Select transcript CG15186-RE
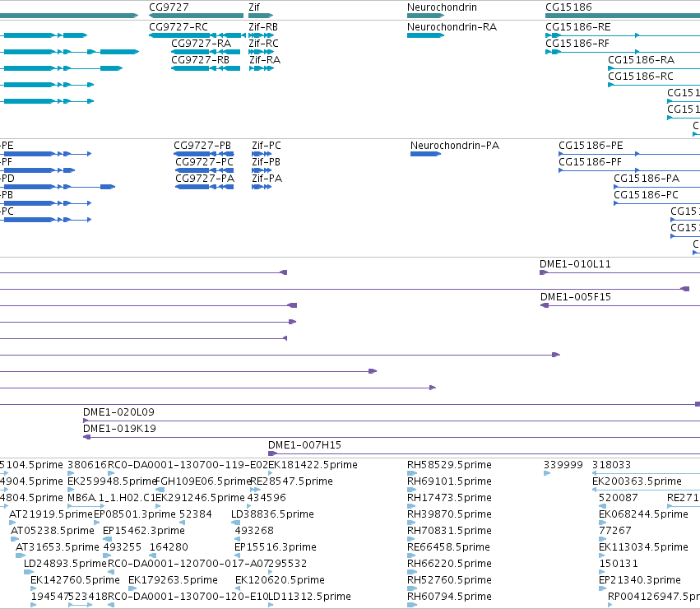 click(x=578, y=27)
